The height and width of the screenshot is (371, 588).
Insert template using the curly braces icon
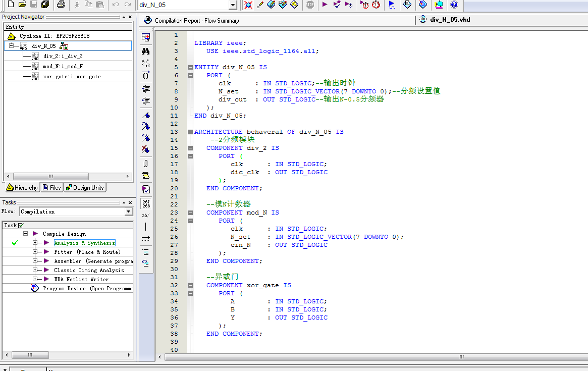tap(146, 75)
